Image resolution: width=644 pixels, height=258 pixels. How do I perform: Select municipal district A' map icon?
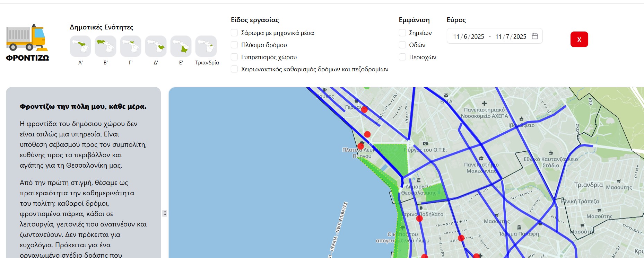pos(80,46)
